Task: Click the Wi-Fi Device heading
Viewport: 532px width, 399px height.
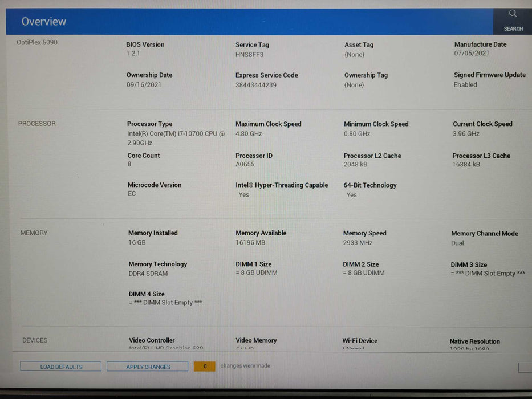Action: click(360, 341)
